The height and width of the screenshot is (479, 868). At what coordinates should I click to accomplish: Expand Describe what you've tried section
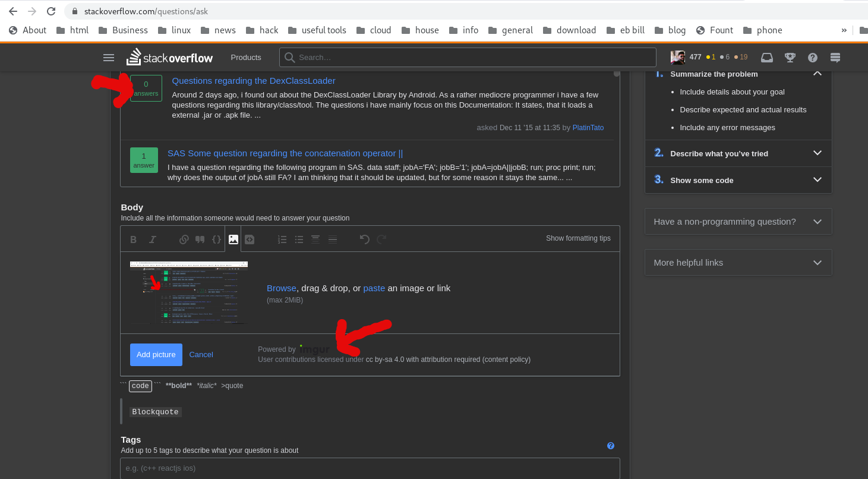click(x=818, y=153)
